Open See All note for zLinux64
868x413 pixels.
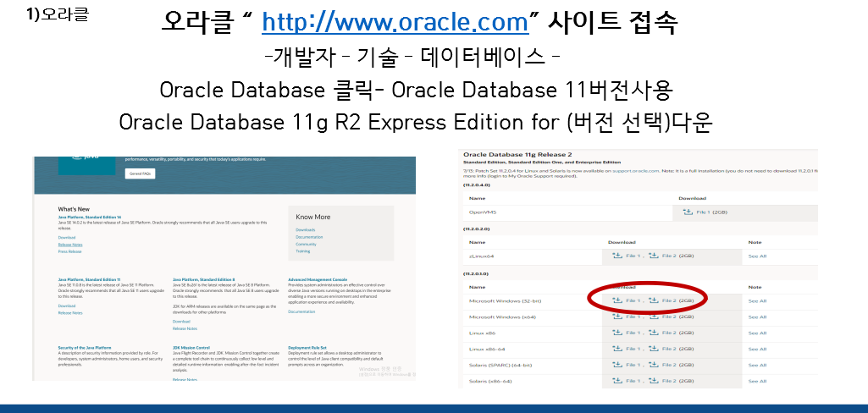757,256
